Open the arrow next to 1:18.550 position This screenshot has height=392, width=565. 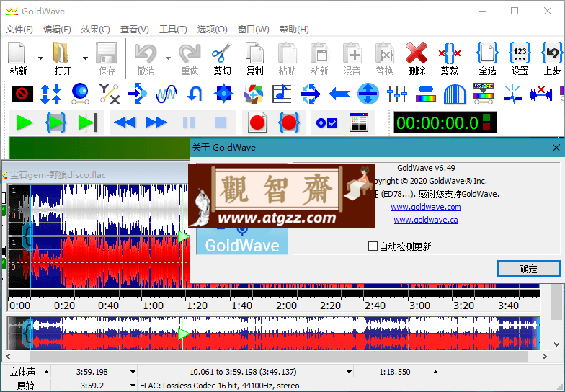tap(435, 372)
